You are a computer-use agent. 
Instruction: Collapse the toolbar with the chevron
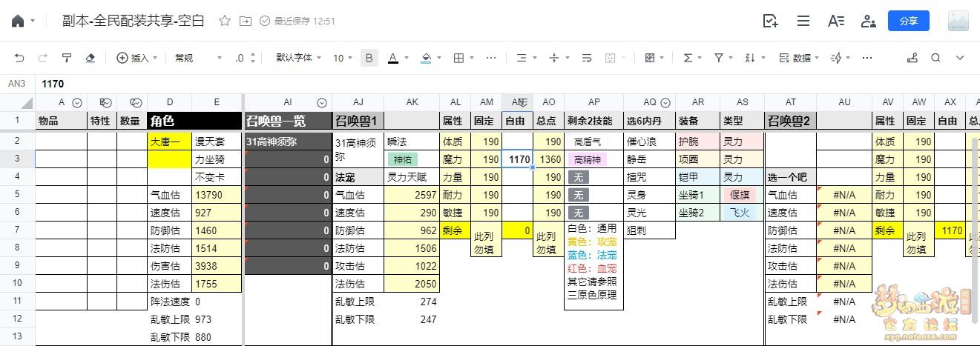pyautogui.click(x=960, y=57)
